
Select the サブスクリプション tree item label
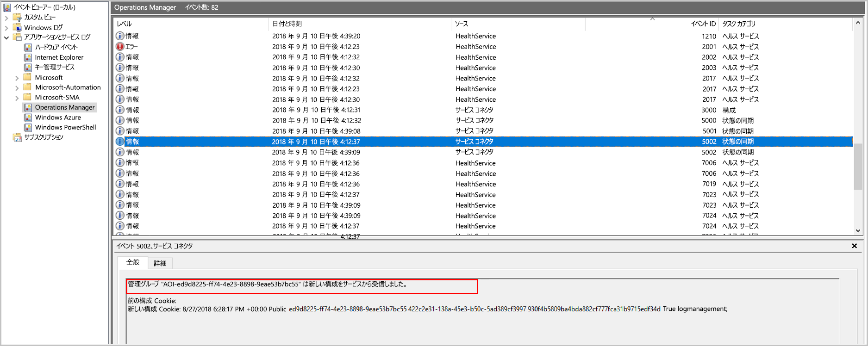(x=44, y=137)
